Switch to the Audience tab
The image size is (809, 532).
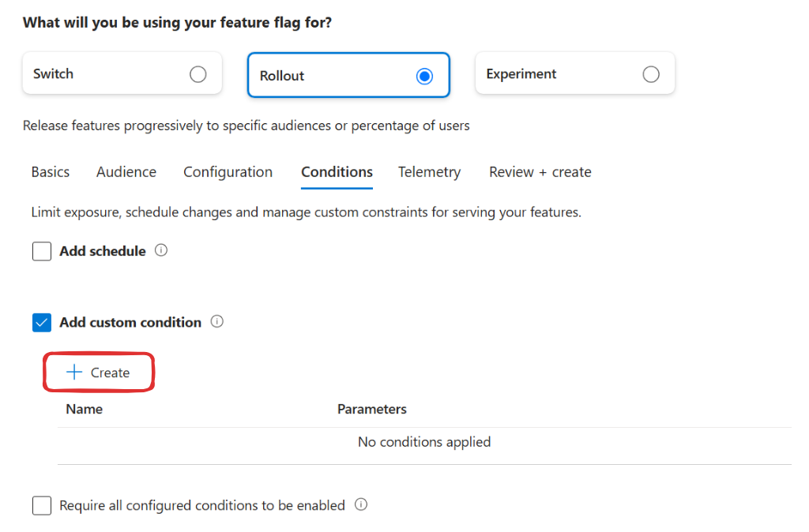click(x=126, y=171)
